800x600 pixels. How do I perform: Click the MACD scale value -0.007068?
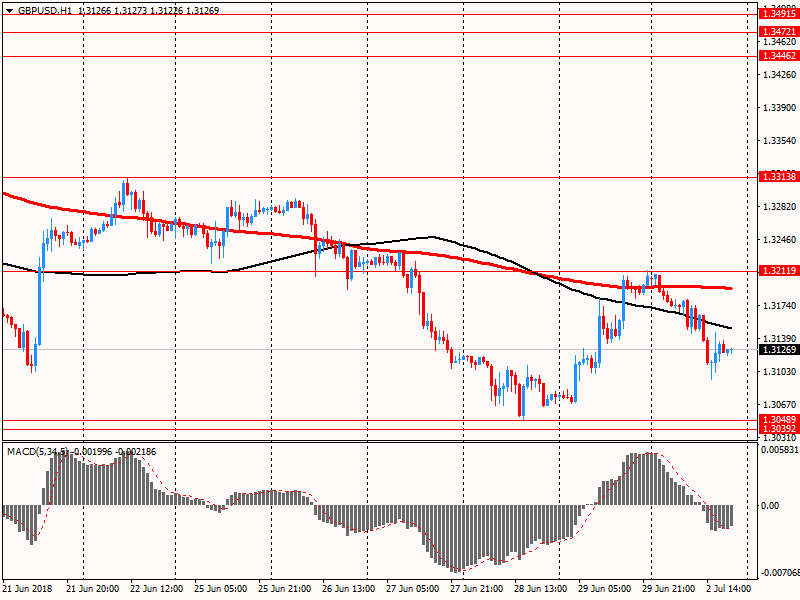tap(780, 573)
